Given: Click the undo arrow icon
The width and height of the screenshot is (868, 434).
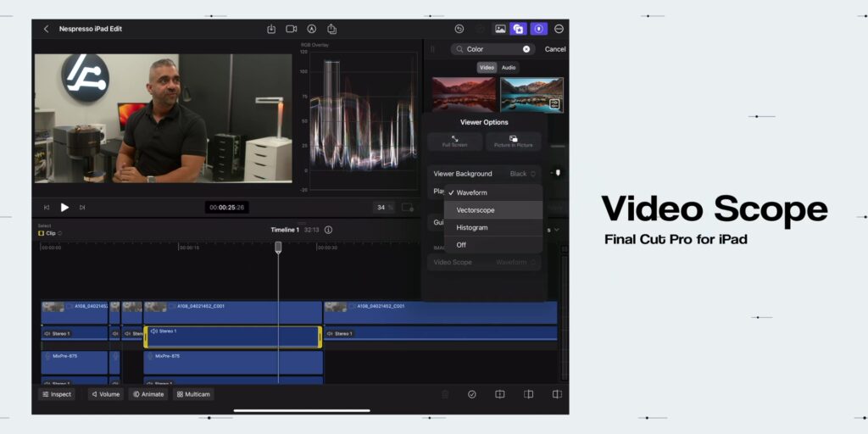Looking at the screenshot, I should (459, 29).
